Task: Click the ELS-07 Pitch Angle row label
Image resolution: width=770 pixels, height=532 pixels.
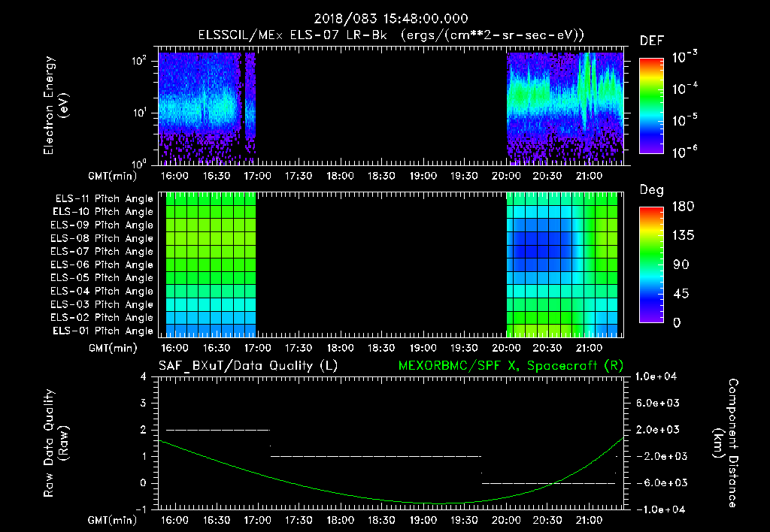Action: click(102, 251)
